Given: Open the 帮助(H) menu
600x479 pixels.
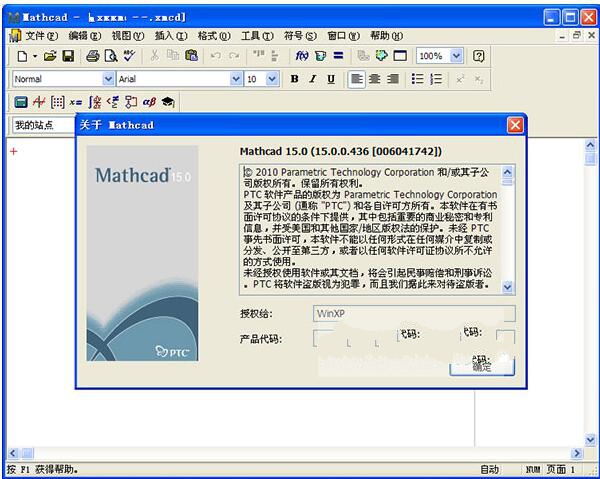Looking at the screenshot, I should coord(386,36).
